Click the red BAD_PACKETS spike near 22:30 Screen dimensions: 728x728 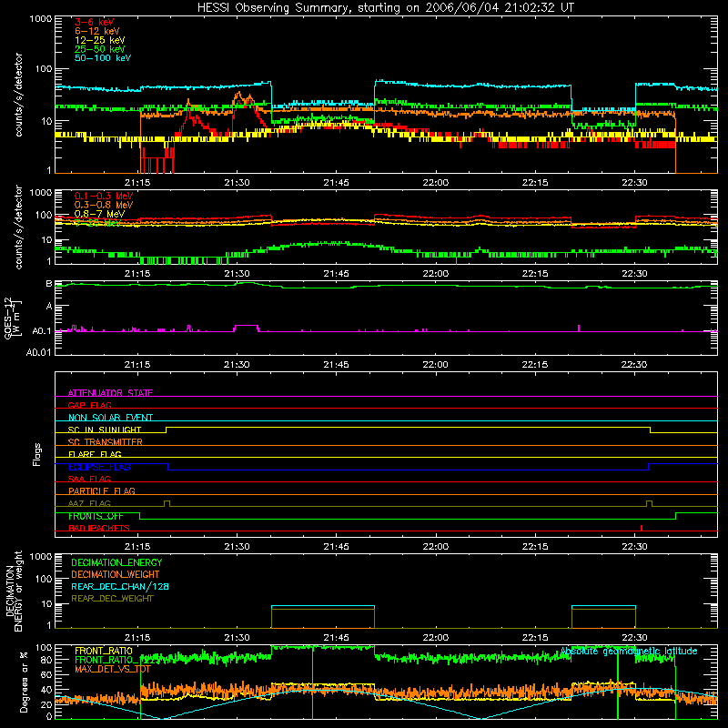(642, 528)
